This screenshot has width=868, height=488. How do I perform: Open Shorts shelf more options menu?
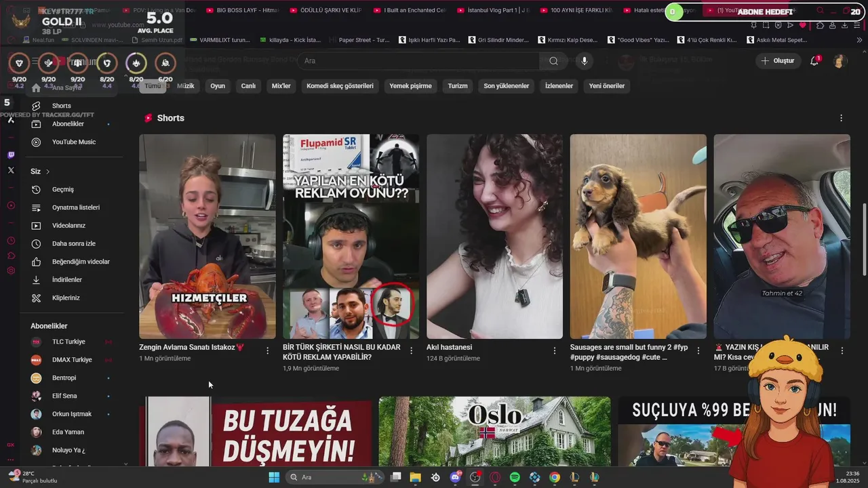(x=841, y=118)
